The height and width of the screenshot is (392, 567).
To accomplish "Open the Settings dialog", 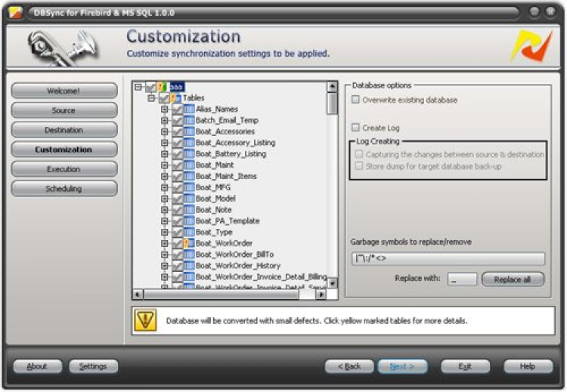I will click(93, 366).
